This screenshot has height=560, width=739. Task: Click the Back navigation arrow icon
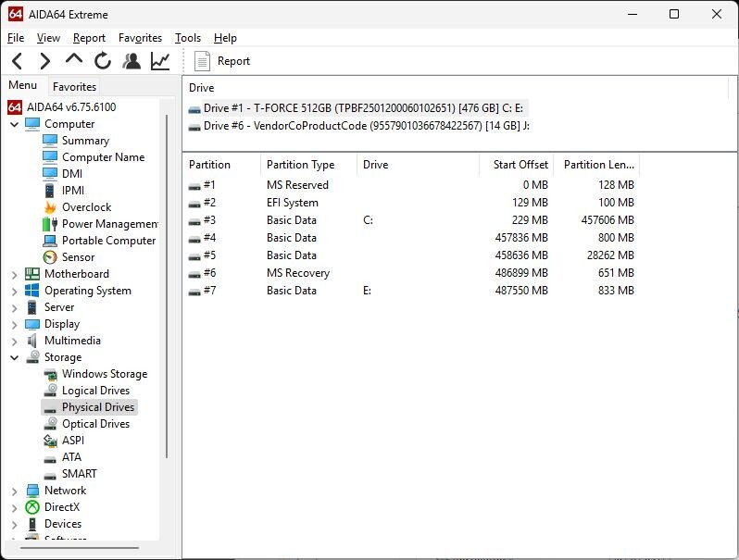tap(17, 61)
